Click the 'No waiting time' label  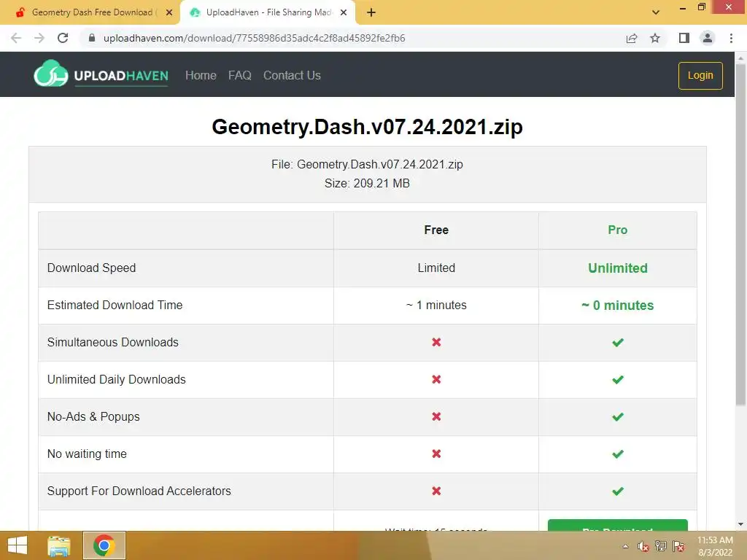(87, 454)
